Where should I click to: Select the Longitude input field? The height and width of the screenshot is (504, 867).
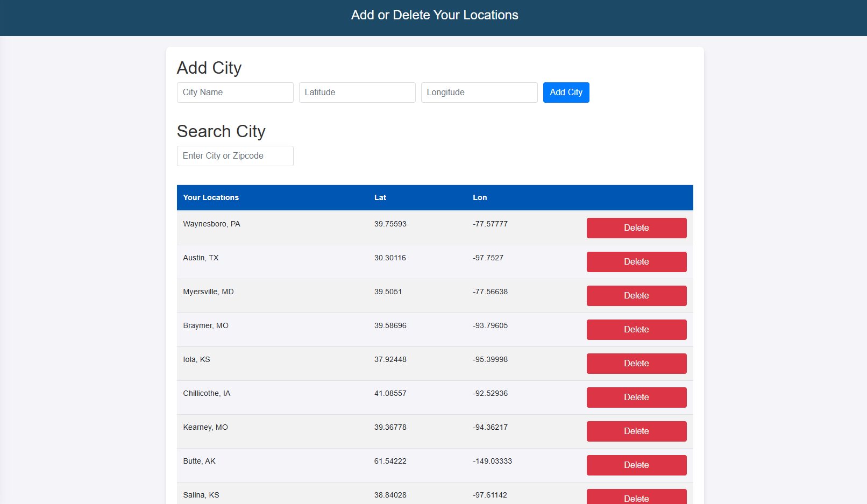pyautogui.click(x=479, y=93)
